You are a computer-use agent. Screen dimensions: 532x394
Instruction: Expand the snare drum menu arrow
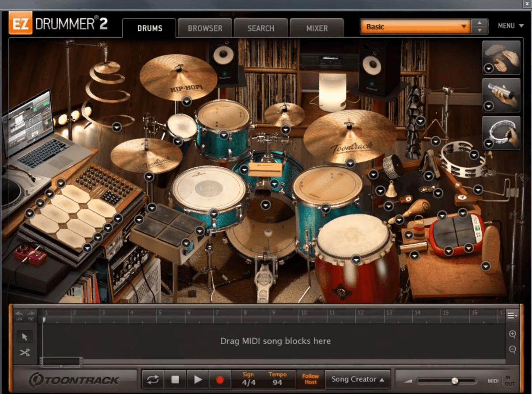[x=214, y=213]
